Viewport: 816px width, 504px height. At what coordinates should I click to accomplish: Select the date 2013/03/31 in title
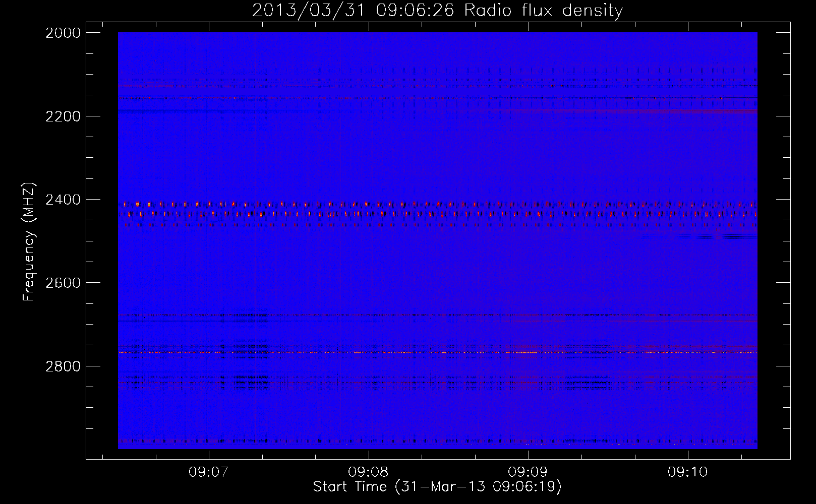pos(308,11)
